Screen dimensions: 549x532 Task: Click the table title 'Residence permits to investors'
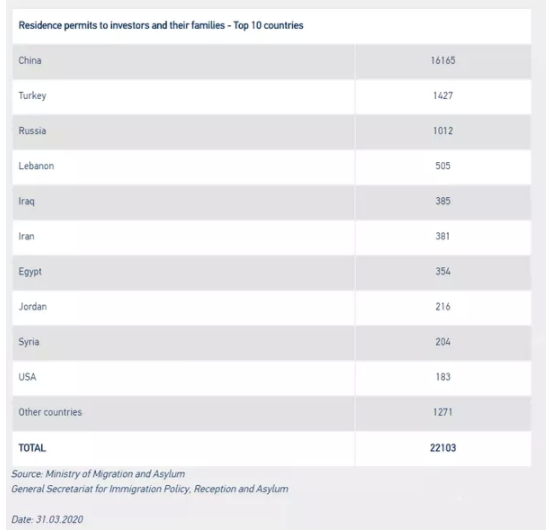[161, 26]
